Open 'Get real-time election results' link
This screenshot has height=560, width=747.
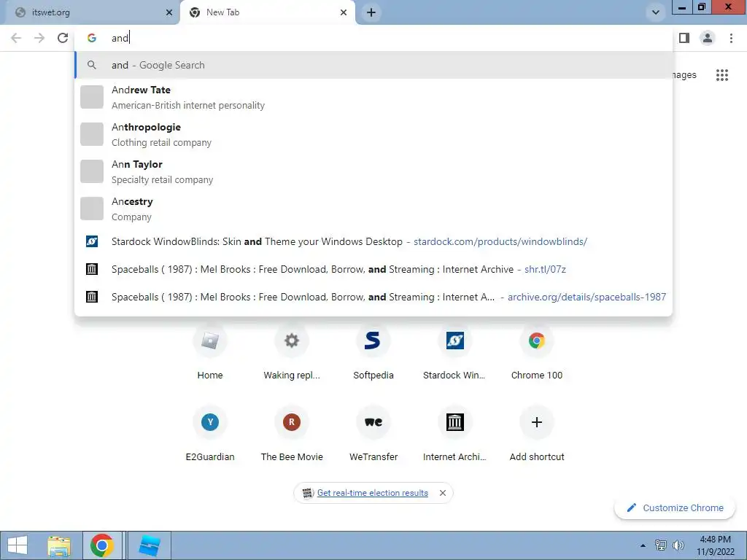click(373, 493)
